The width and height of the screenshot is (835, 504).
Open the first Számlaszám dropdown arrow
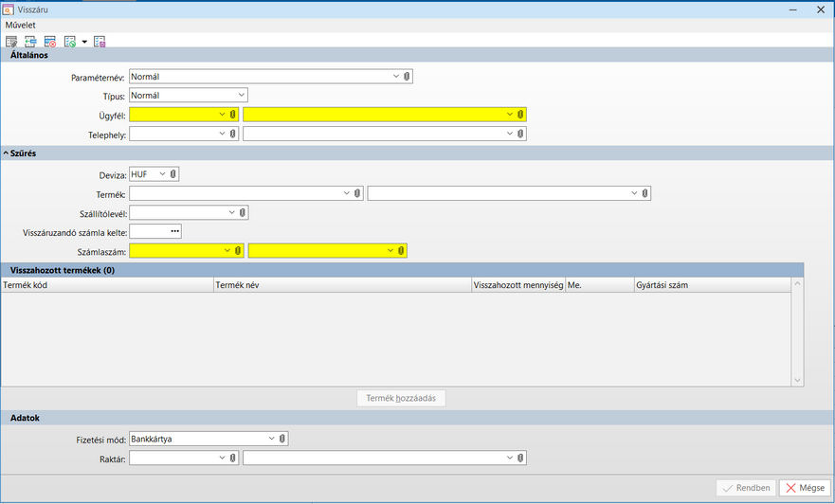tap(227, 251)
